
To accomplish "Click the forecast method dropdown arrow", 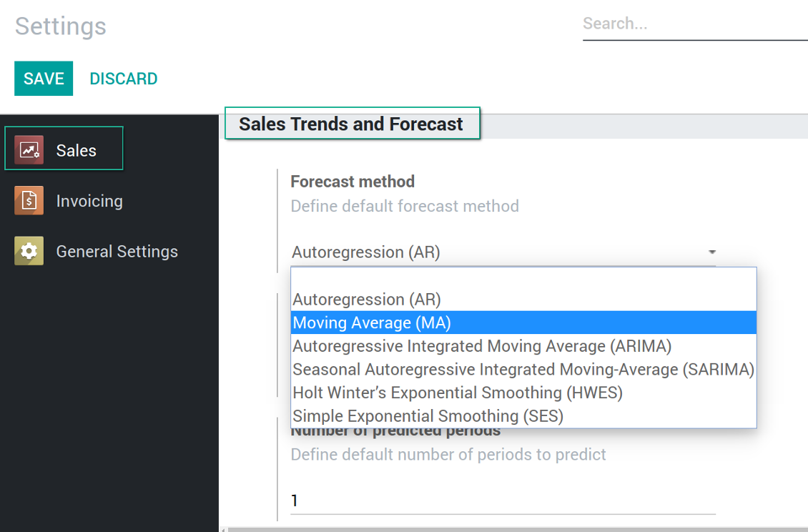I will pyautogui.click(x=711, y=252).
